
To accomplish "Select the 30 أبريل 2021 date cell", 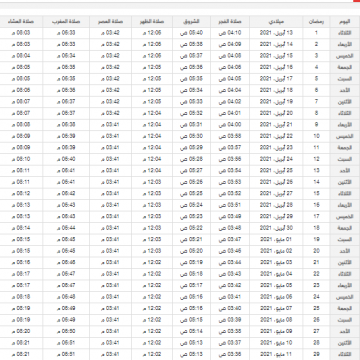I will [276, 228].
